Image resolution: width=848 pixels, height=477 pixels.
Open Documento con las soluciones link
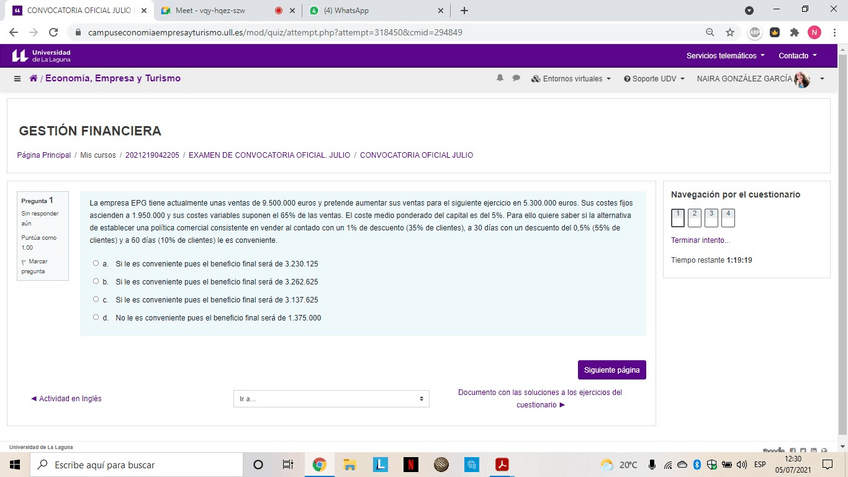pyautogui.click(x=540, y=399)
